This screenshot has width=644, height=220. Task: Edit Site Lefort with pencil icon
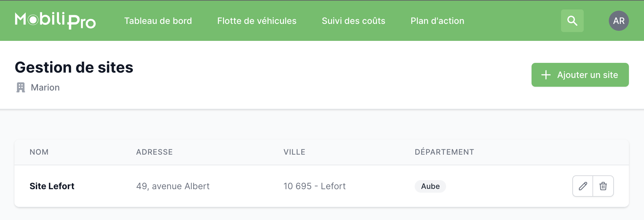pyautogui.click(x=583, y=186)
